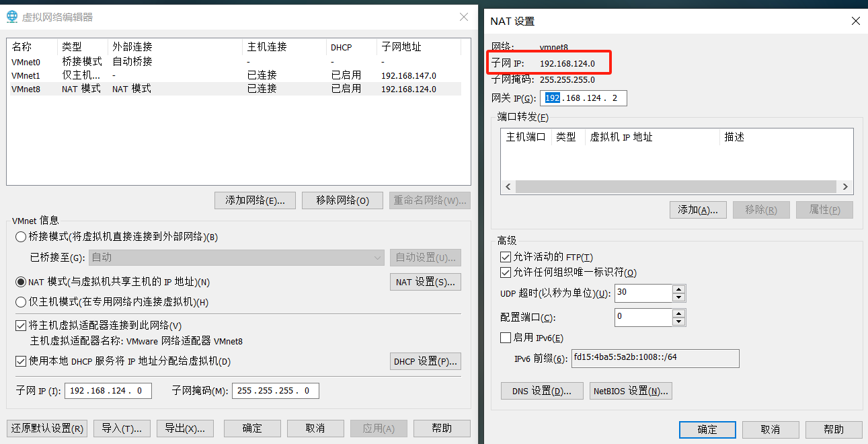Select the VMnet1 network row
868x444 pixels.
point(234,75)
